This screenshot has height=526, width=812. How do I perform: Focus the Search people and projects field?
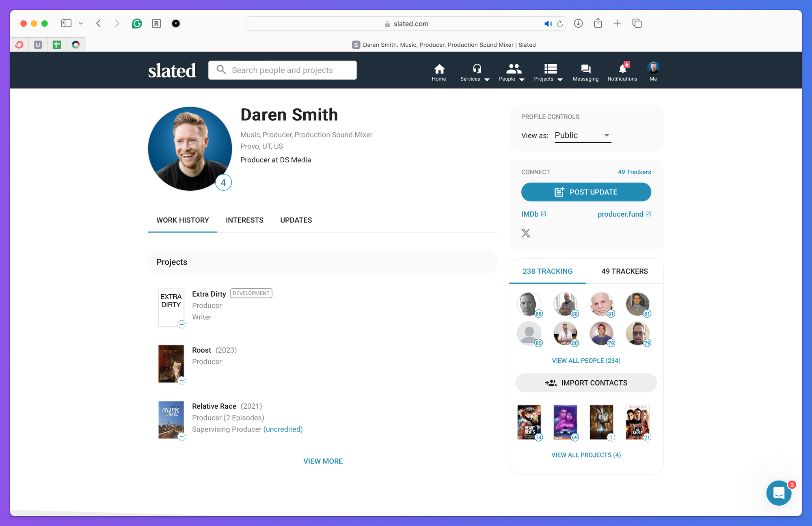click(283, 70)
